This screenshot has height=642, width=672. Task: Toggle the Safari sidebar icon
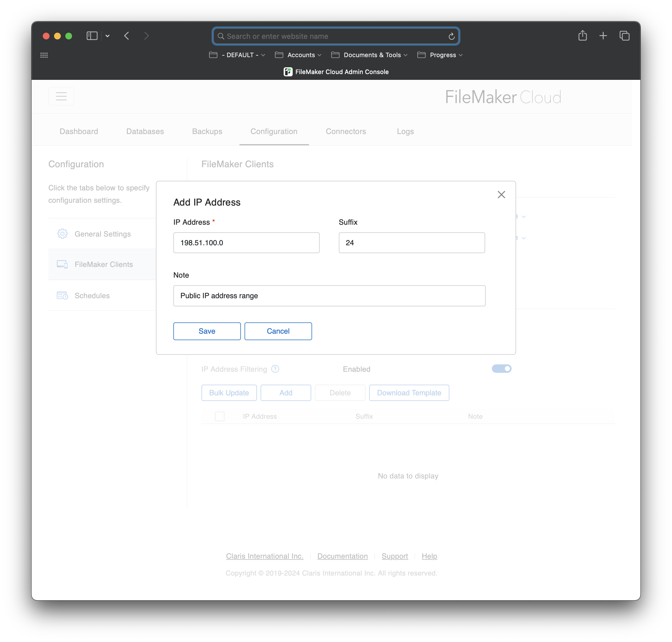92,35
